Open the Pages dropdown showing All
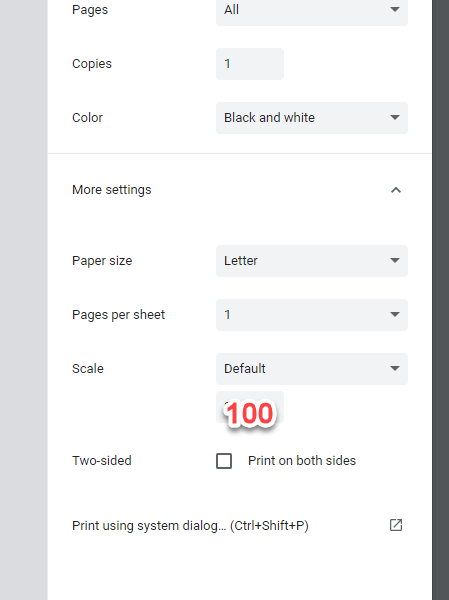Image resolution: width=449 pixels, height=600 pixels. (312, 10)
